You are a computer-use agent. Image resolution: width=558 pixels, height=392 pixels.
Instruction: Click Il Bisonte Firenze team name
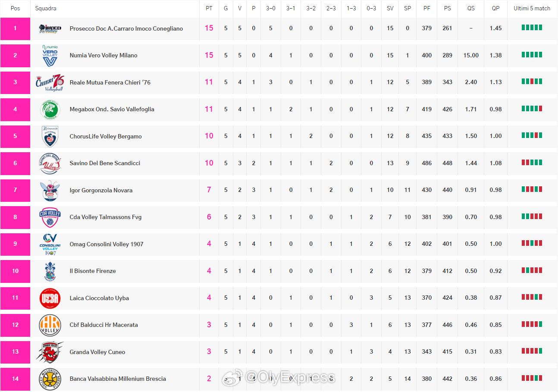point(93,271)
